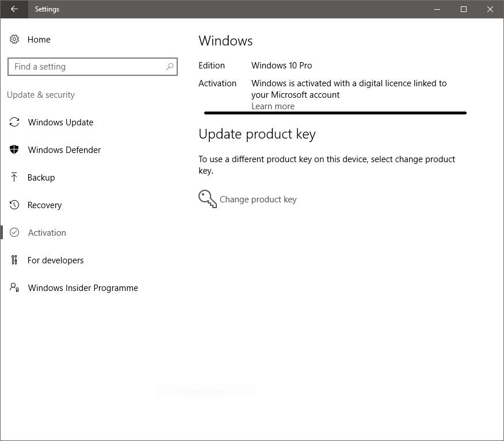Click the 'Windows 10 Pro' edition text
504x441 pixels.
click(x=281, y=66)
